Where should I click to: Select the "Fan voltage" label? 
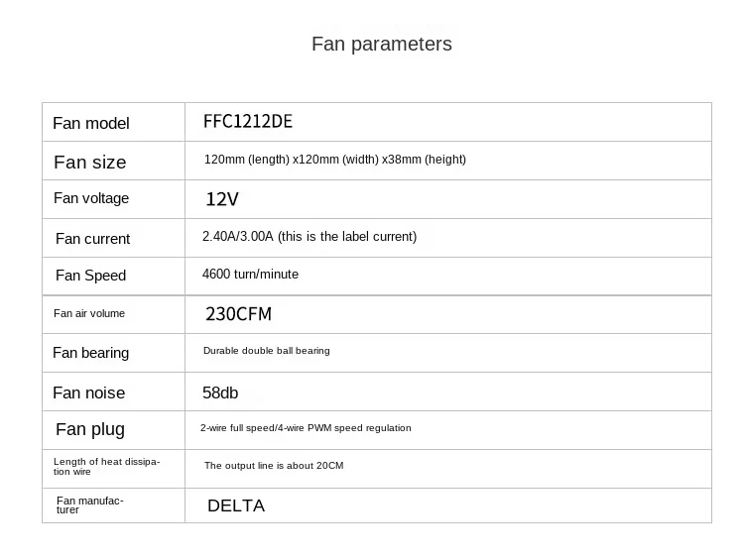(x=91, y=198)
